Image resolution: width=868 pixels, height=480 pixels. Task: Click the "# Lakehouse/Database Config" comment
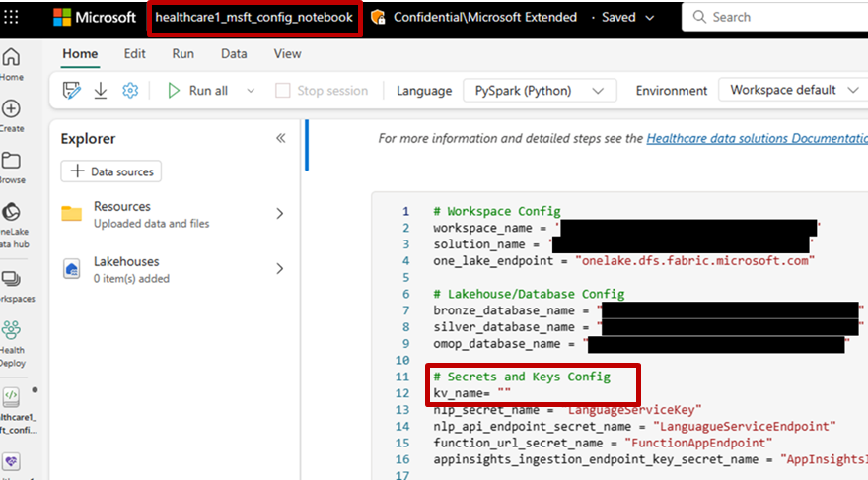(529, 294)
